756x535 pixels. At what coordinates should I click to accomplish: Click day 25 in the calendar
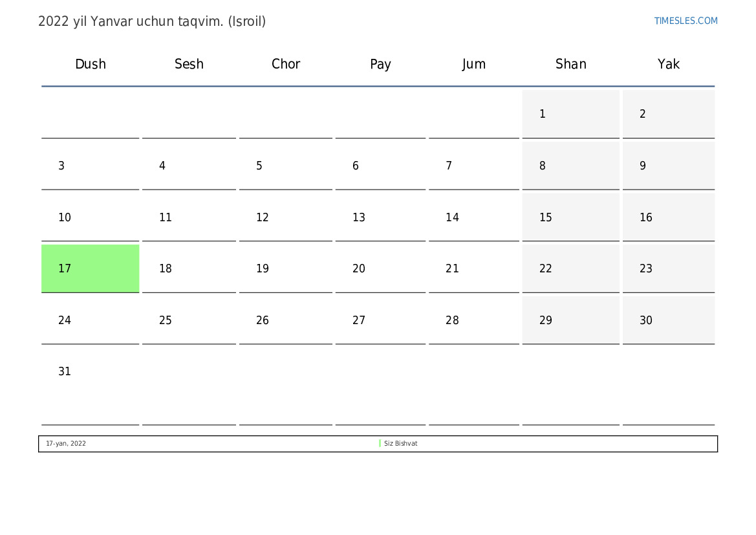(189, 320)
